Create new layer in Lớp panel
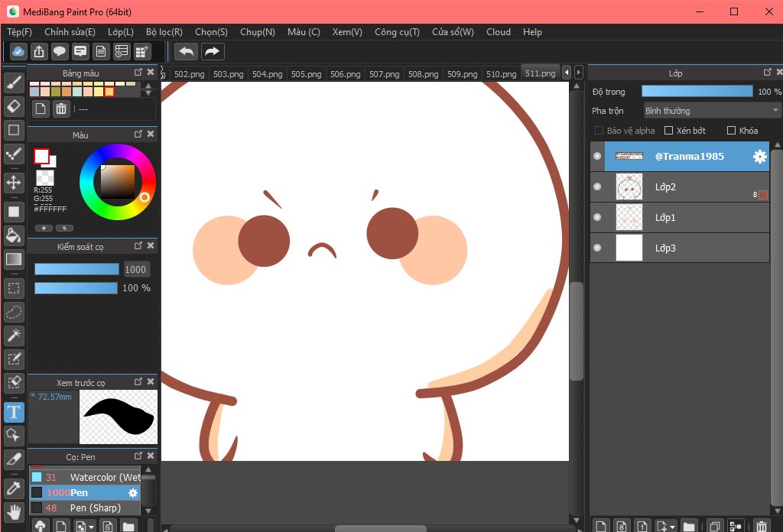 click(601, 526)
